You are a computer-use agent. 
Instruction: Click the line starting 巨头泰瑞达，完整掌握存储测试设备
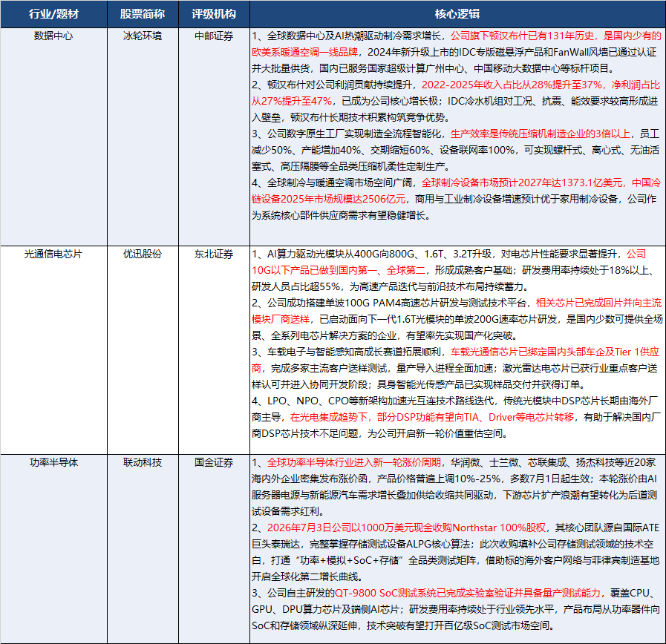point(453,544)
